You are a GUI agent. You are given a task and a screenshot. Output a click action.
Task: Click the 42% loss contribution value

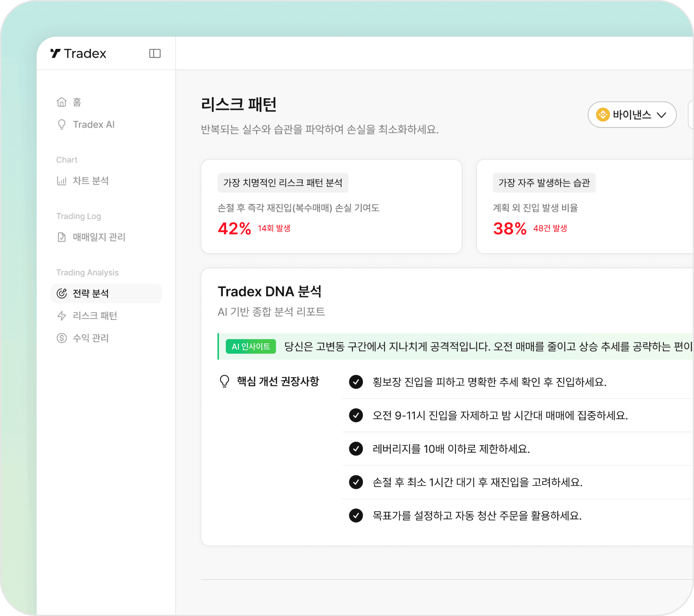pyautogui.click(x=235, y=229)
